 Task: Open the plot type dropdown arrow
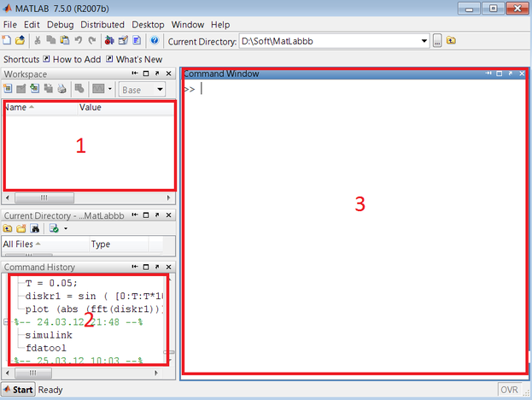[110, 89]
